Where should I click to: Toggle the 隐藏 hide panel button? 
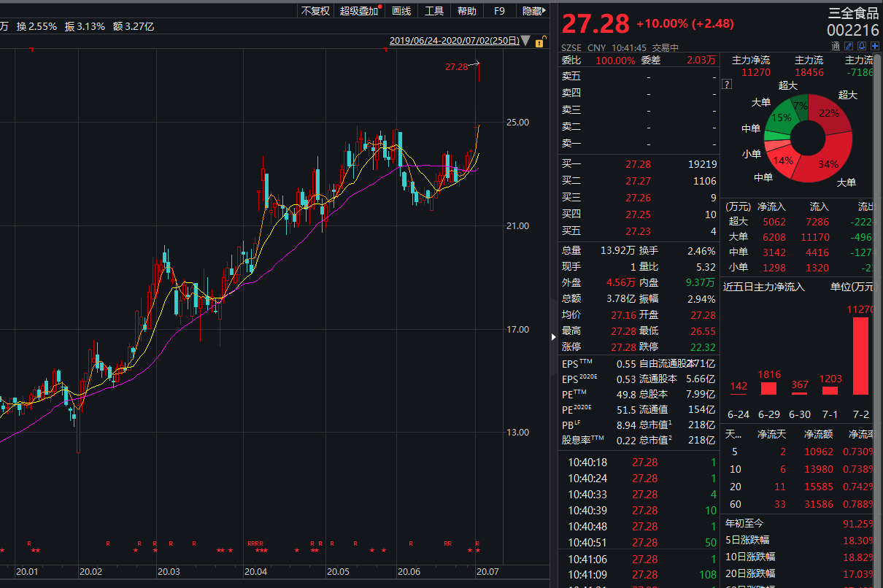533,11
